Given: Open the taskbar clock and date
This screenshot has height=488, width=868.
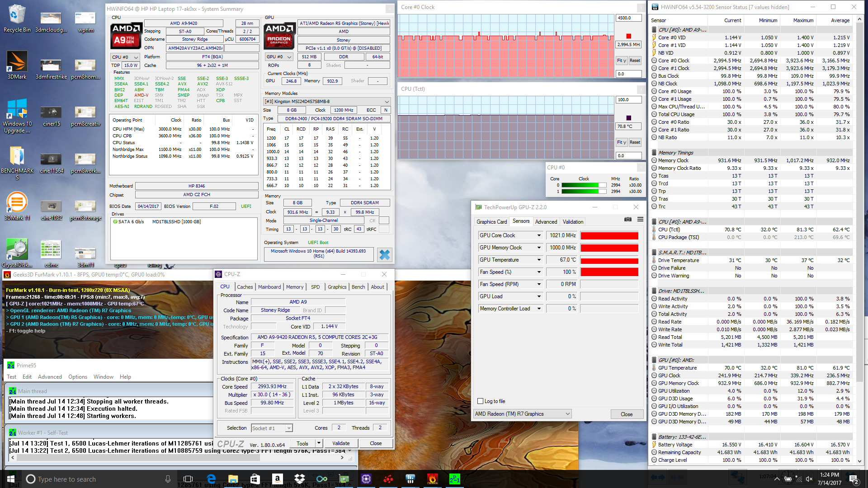Looking at the screenshot, I should [829, 479].
